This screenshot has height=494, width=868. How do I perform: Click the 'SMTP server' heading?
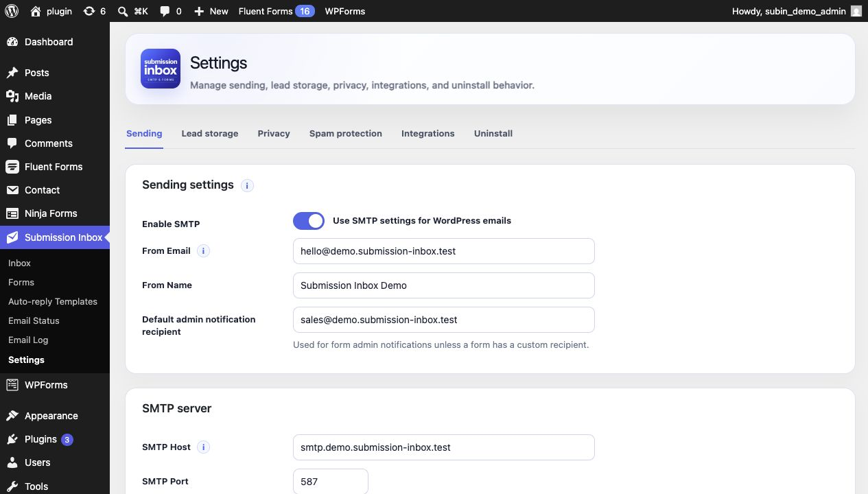(177, 409)
